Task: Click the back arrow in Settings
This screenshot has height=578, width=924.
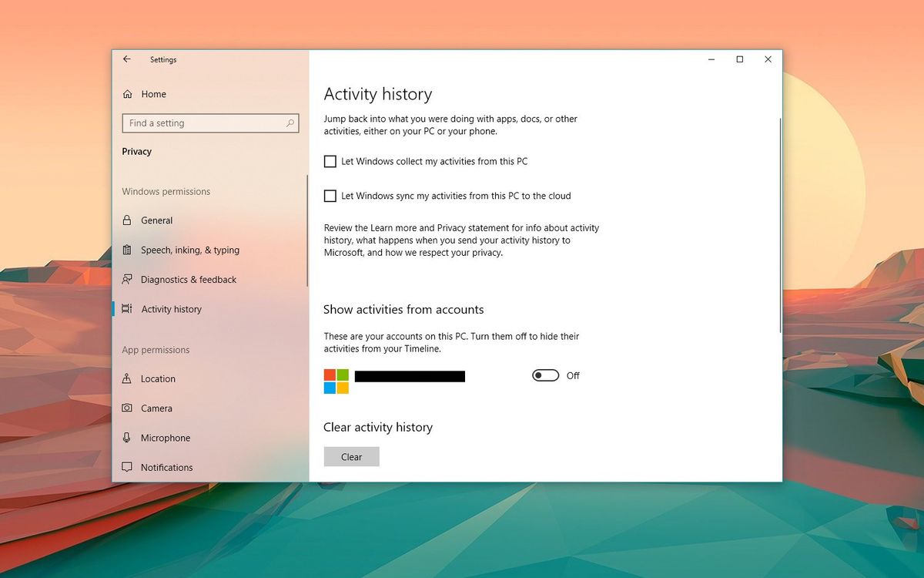Action: (126, 59)
